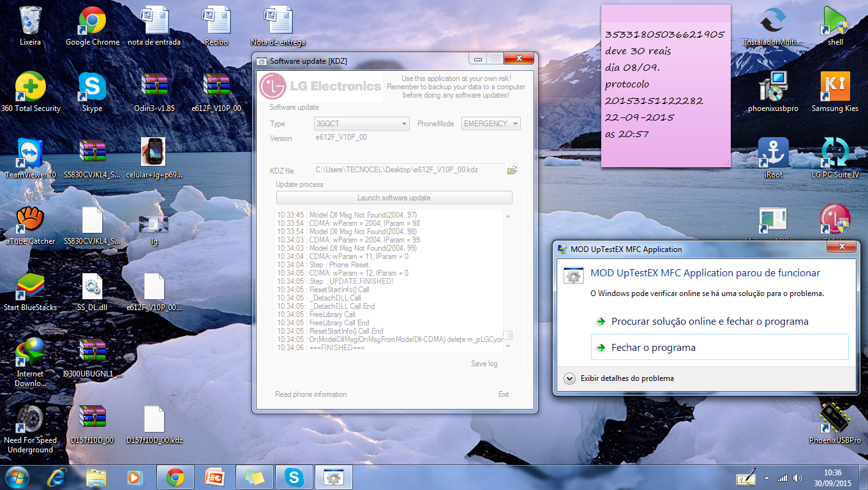The width and height of the screenshot is (868, 490).
Task: Click the Version field showing e612F_V10P_00
Action: coord(362,138)
